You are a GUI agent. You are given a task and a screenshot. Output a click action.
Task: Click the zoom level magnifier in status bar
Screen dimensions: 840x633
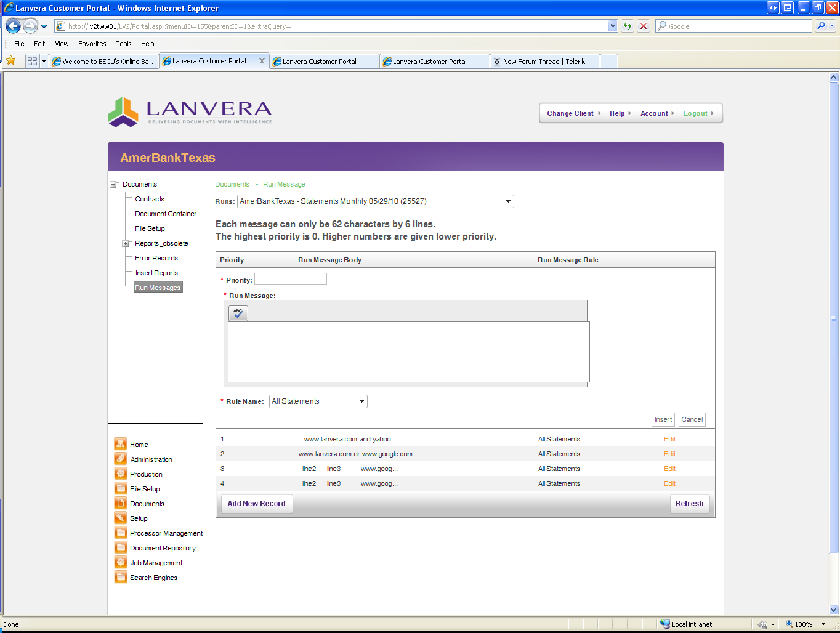(790, 624)
